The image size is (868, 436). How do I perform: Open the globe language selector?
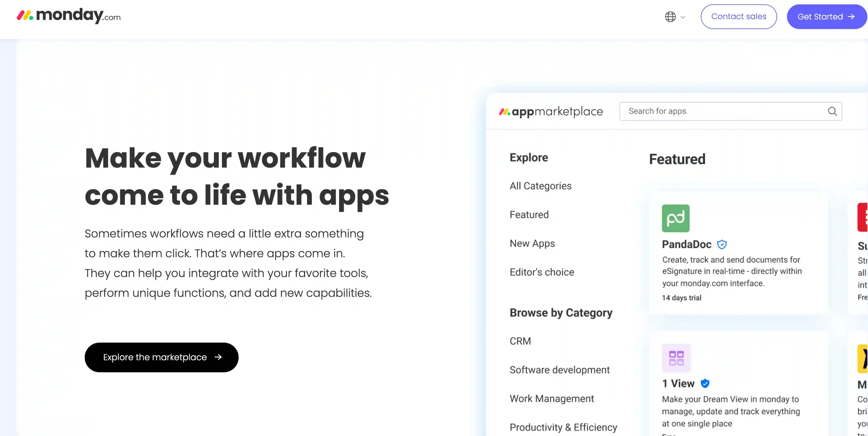pos(670,16)
